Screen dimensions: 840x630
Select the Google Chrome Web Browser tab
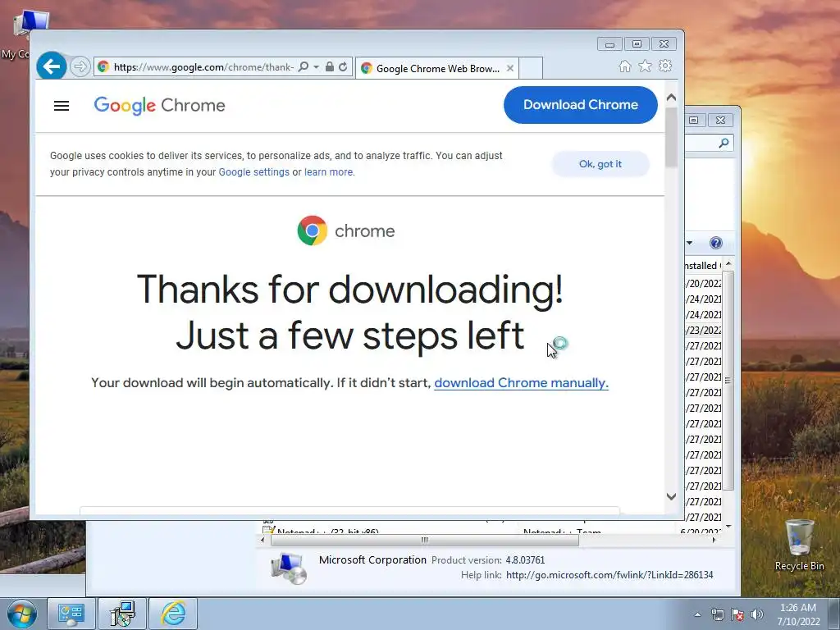tap(437, 69)
